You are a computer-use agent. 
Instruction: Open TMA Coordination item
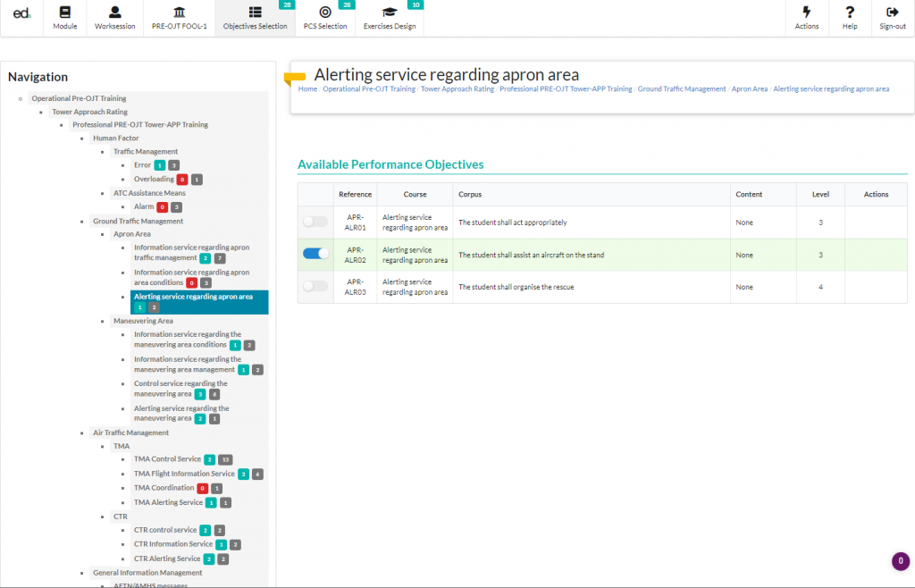(164, 488)
